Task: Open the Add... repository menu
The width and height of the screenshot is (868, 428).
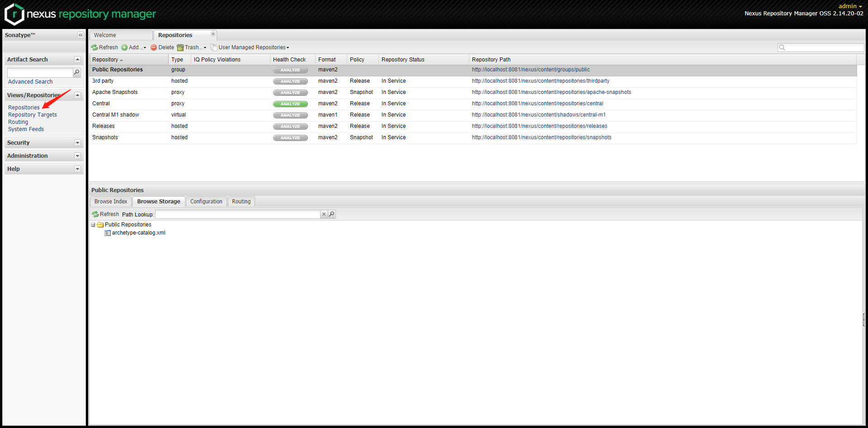Action: coord(134,47)
